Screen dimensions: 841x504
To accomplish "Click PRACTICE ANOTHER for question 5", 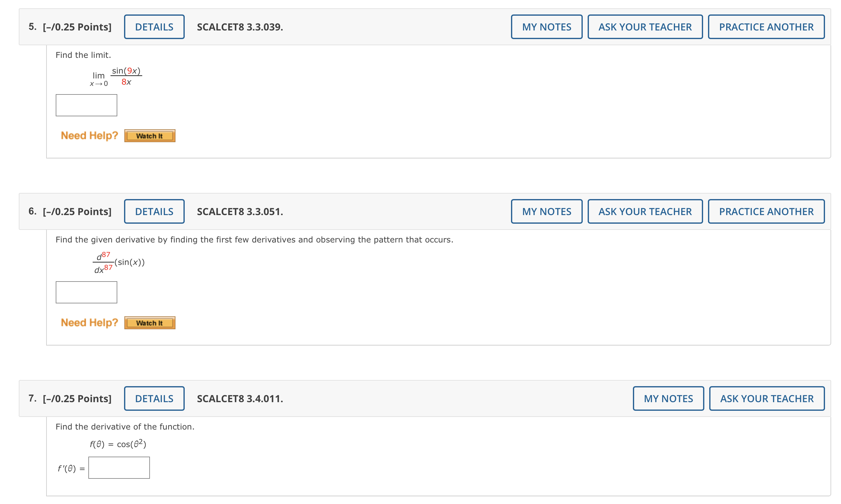I will tap(766, 27).
